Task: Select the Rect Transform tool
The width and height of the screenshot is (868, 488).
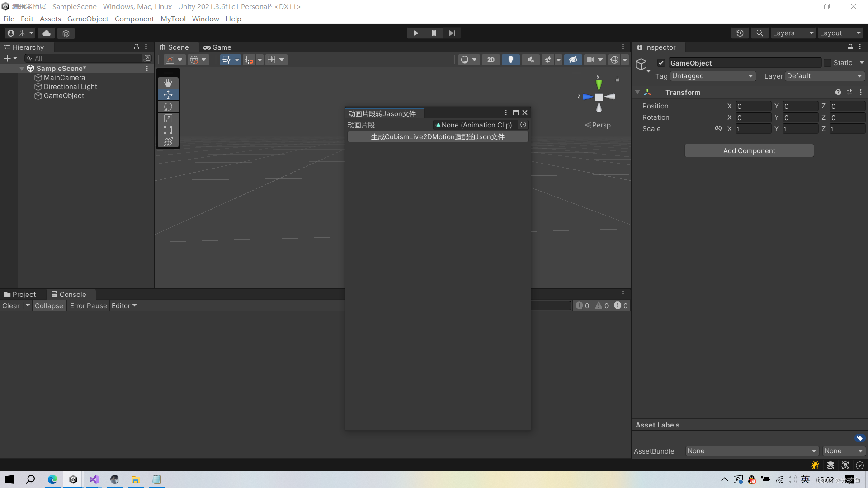Action: 168,130
